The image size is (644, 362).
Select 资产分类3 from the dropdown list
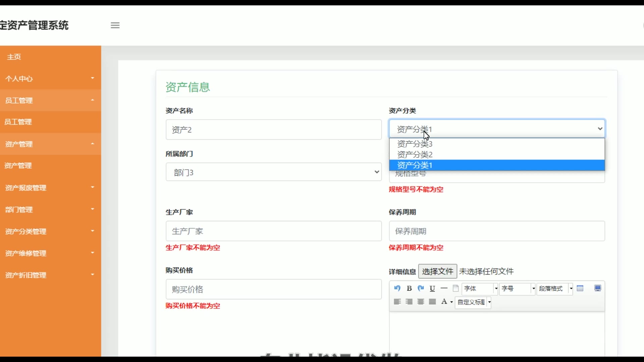[x=415, y=144]
